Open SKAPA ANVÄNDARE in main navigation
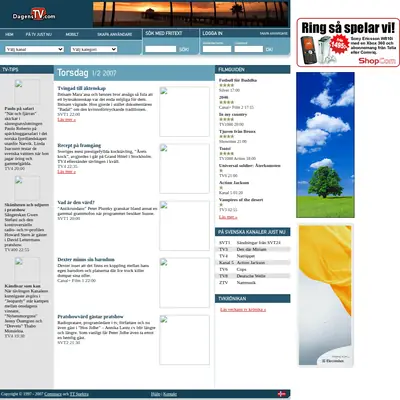The image size is (400, 400). click(x=115, y=34)
